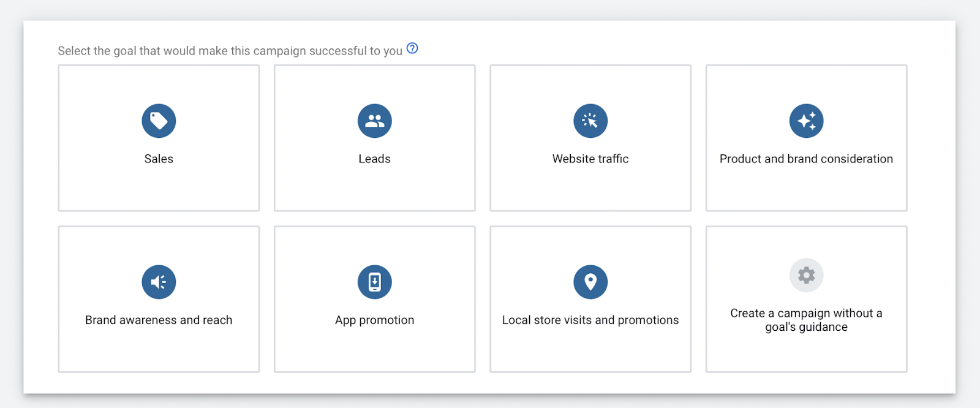Screen dimensions: 980x408
Task: Pick "Local store visits and promotions" text
Action: click(590, 320)
